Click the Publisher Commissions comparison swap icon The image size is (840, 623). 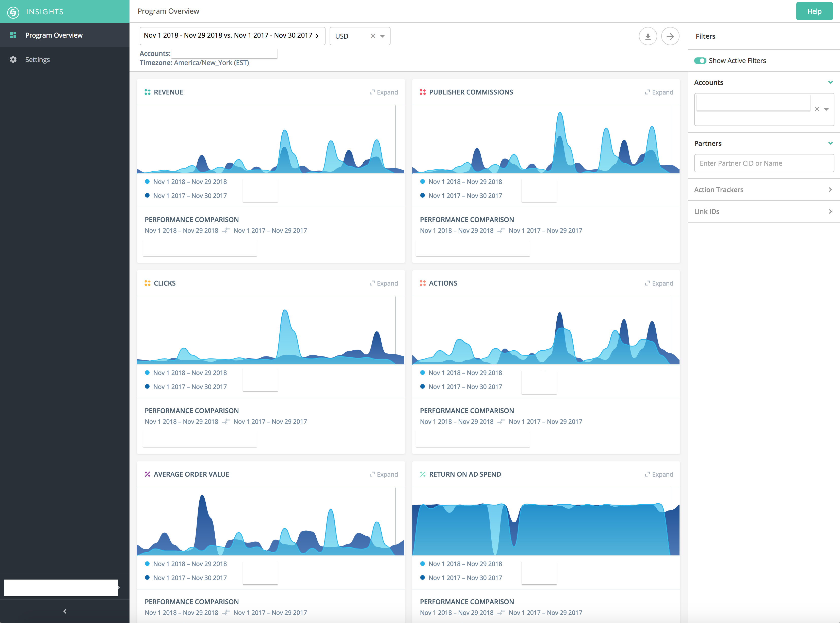pos(501,230)
